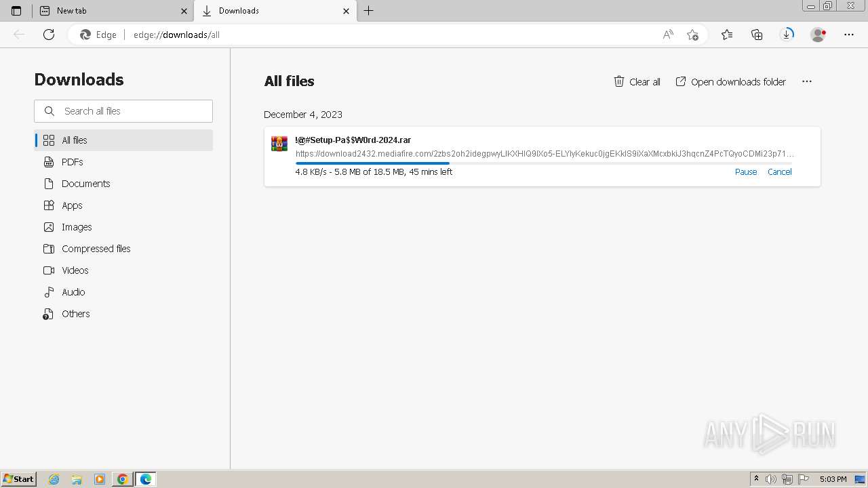Click the Search all files box
Screen dimensions: 868x488
[x=123, y=111]
